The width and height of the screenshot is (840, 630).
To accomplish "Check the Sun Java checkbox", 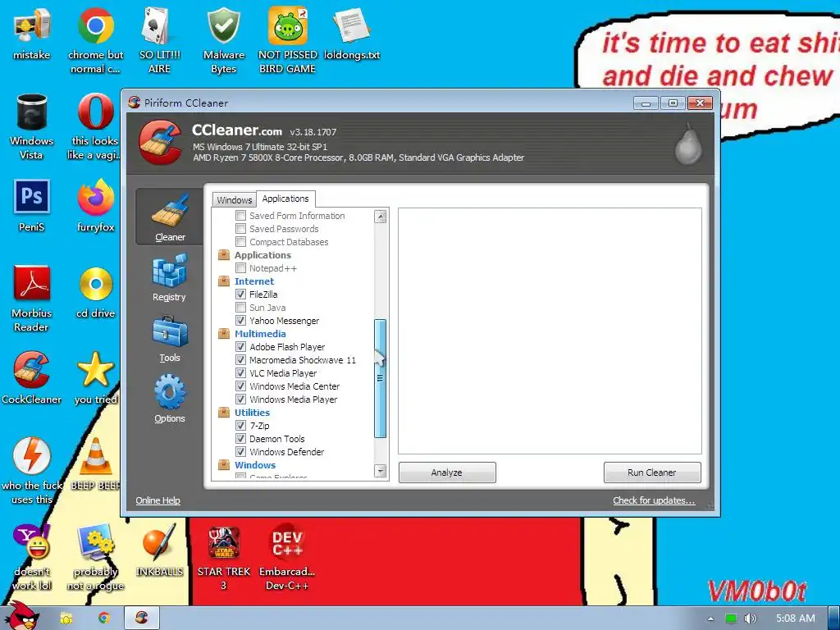I will [x=241, y=308].
